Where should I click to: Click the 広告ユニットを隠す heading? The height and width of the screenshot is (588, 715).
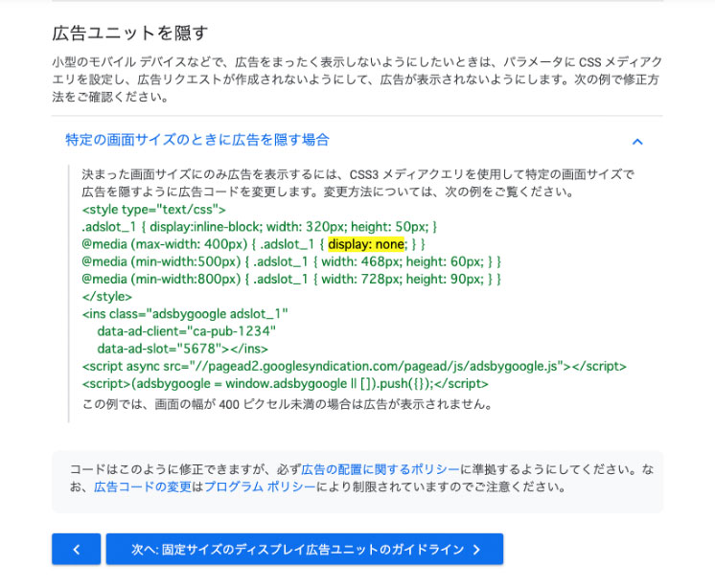(130, 34)
